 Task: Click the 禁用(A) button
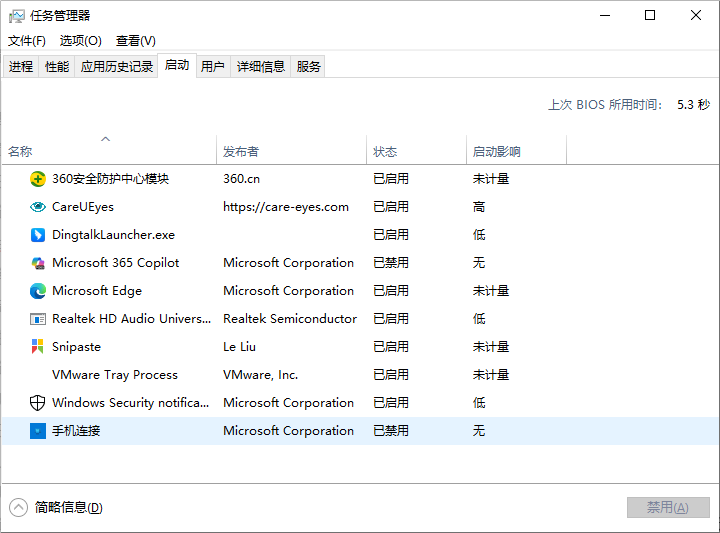[x=668, y=507]
